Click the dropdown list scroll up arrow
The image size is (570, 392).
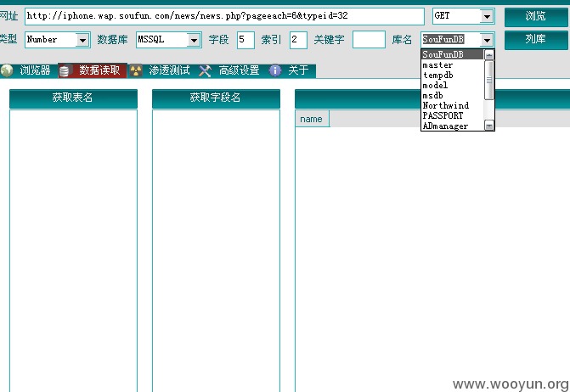[x=489, y=55]
